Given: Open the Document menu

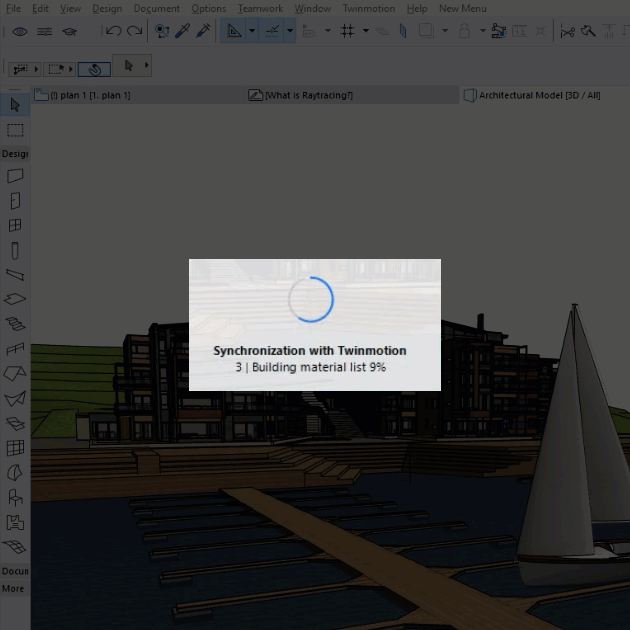Looking at the screenshot, I should coord(157,8).
